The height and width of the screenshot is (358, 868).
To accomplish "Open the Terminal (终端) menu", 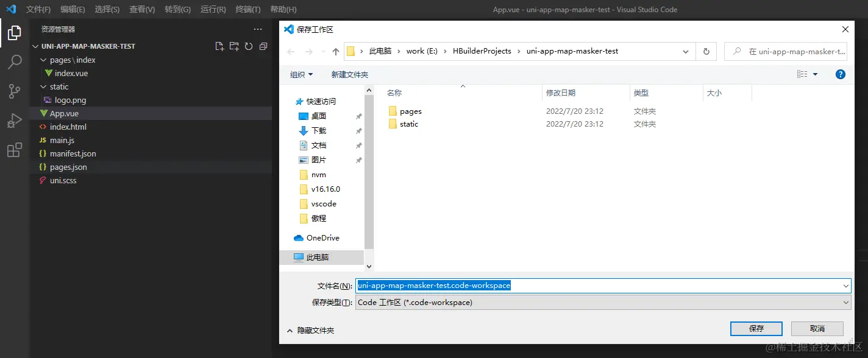I will tap(248, 9).
